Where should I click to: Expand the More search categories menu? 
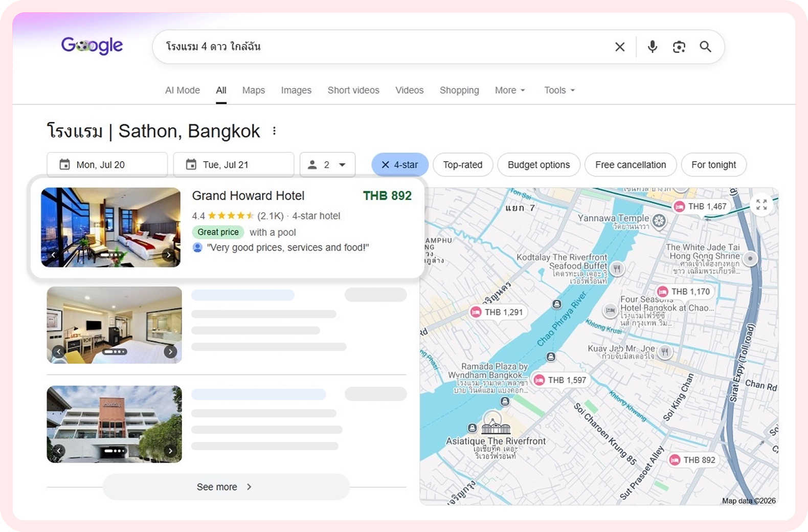coord(510,91)
